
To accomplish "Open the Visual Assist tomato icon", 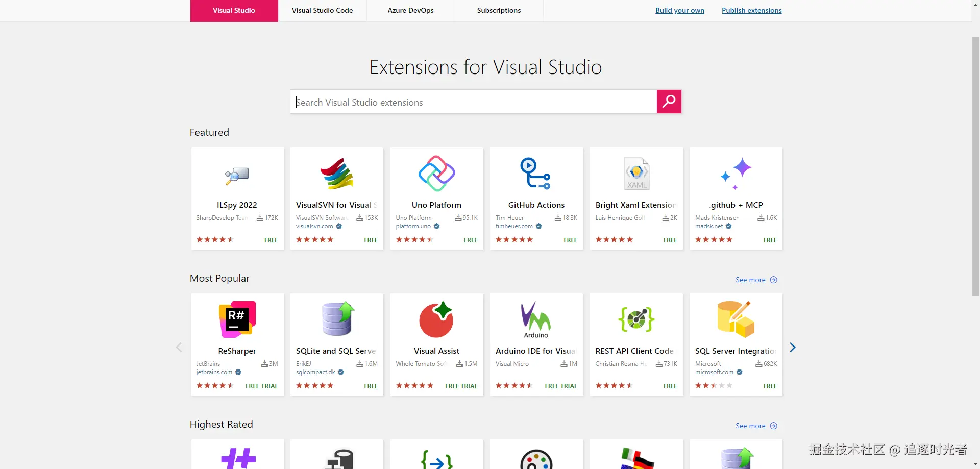I will point(436,319).
